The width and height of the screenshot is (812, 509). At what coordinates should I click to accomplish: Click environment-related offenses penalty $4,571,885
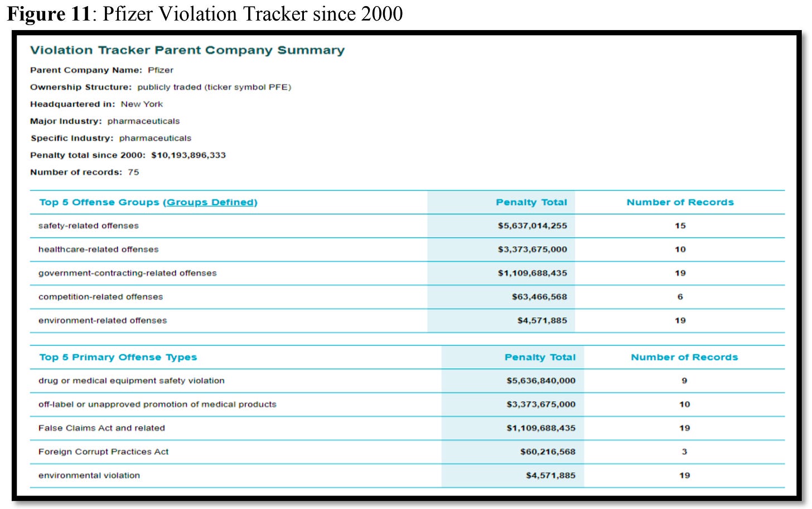click(x=542, y=321)
